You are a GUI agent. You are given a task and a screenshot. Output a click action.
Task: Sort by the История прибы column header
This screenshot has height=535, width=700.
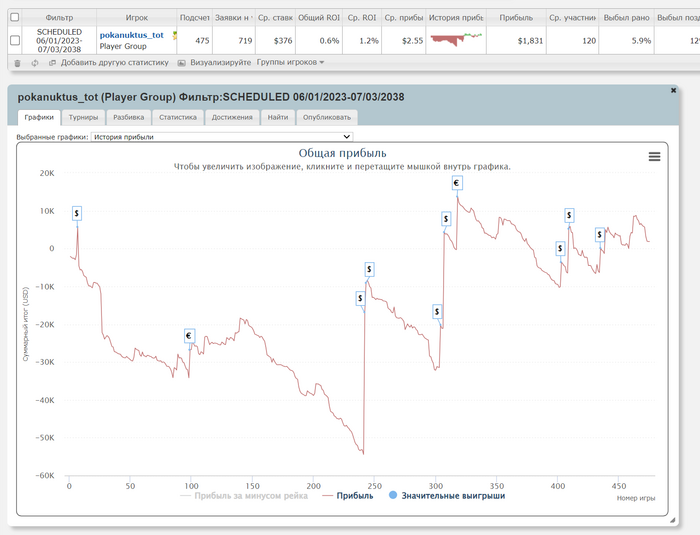click(x=456, y=17)
